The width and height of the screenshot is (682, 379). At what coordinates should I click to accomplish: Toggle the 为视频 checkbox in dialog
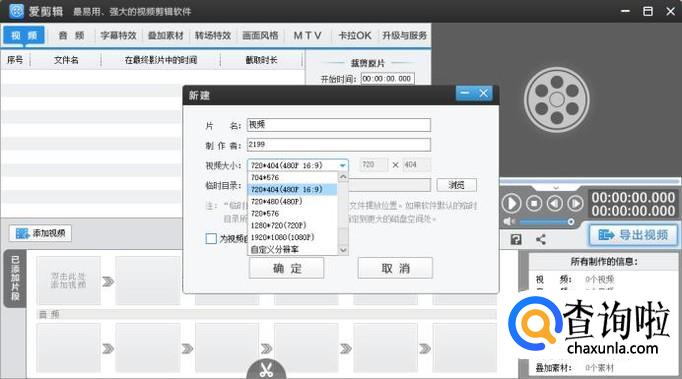coord(211,238)
